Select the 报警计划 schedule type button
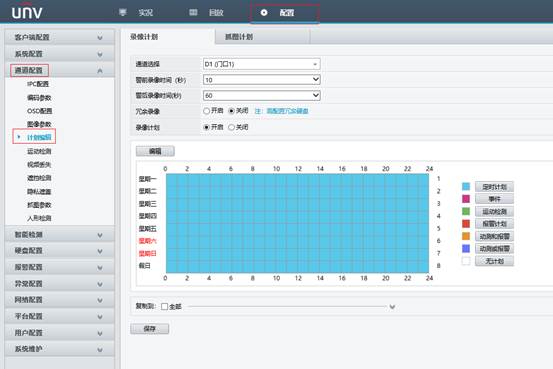The width and height of the screenshot is (553, 369). [x=494, y=224]
